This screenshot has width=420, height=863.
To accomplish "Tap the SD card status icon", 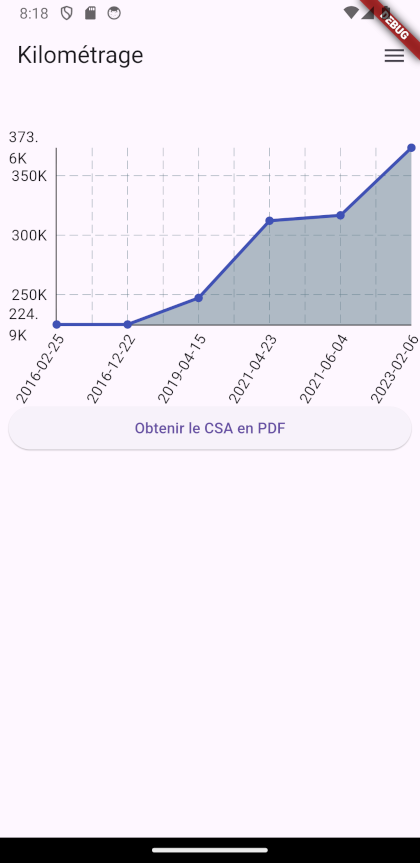I will 90,13.
